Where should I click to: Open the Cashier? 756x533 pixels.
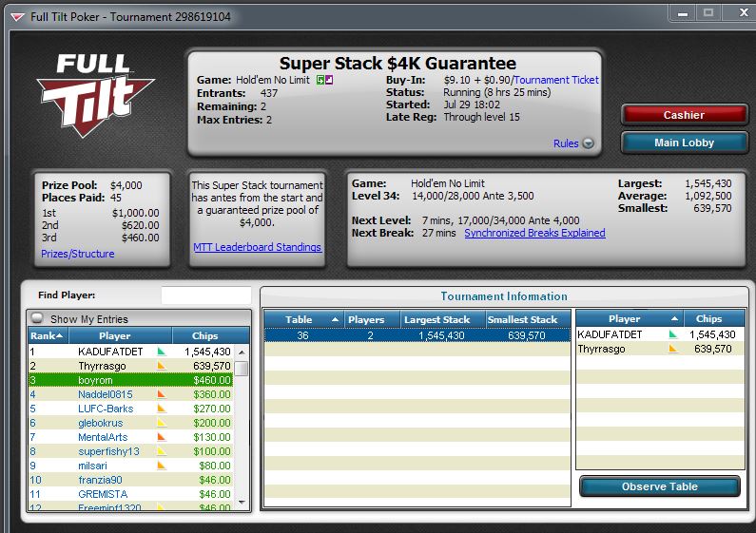[684, 115]
